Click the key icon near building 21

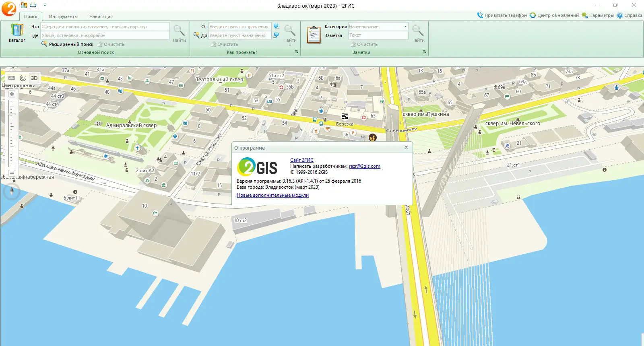(x=507, y=146)
